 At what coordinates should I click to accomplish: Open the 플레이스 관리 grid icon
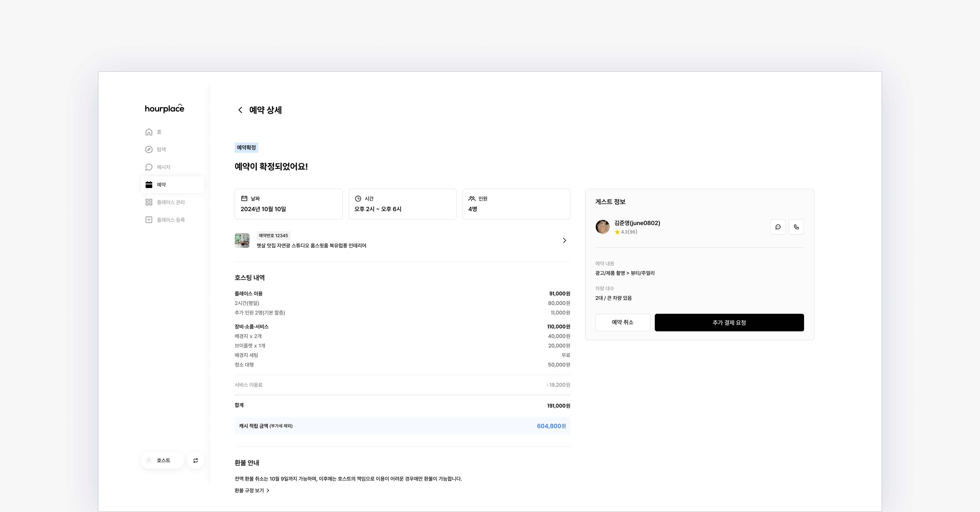(149, 202)
